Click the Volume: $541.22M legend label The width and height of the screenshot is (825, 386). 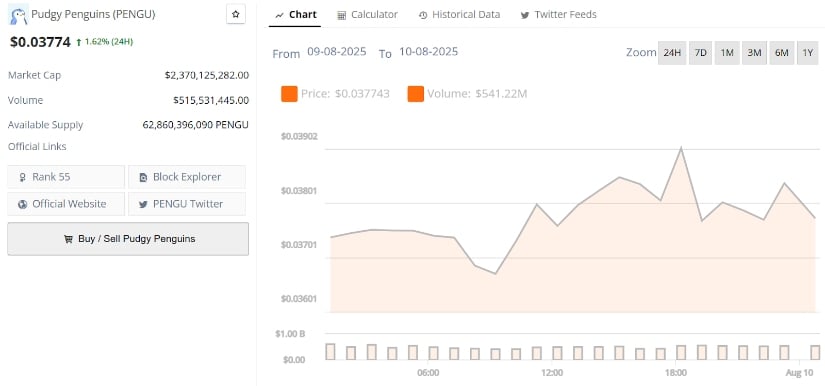click(477, 94)
